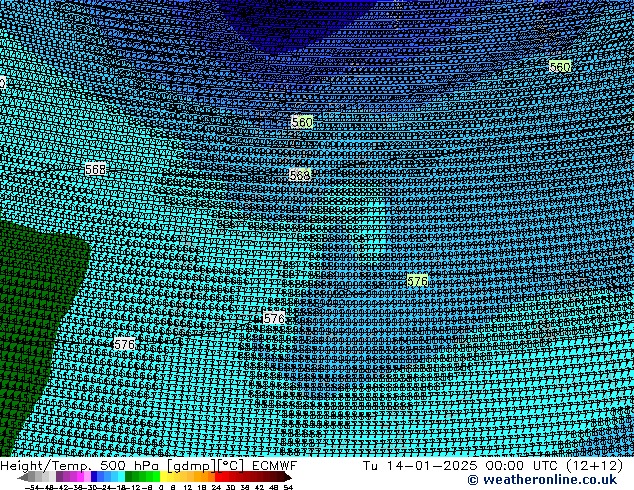The height and width of the screenshot is (490, 634).
Task: Pick the magenta swatch on the temperature scale
Action: pos(80,476)
